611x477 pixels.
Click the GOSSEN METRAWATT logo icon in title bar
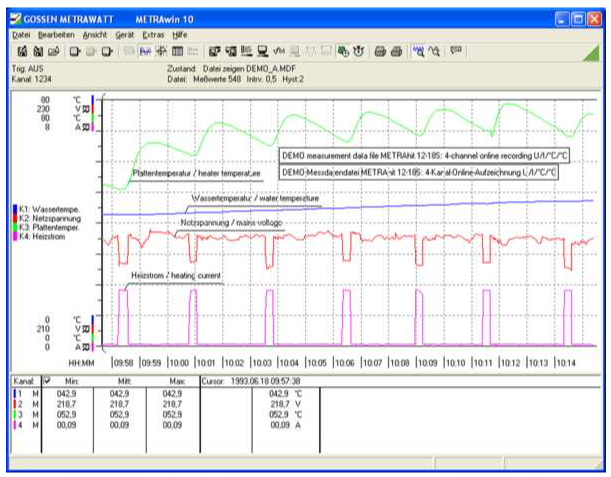click(x=15, y=19)
